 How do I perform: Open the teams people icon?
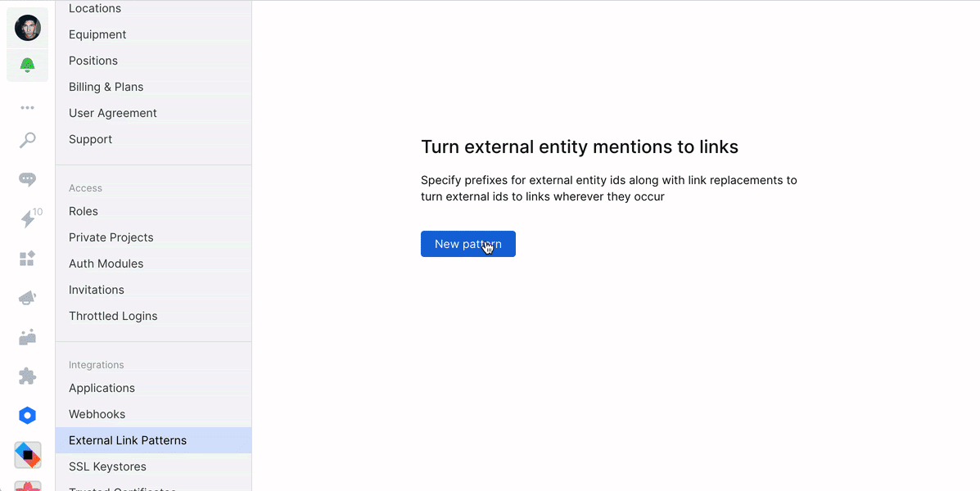click(28, 337)
